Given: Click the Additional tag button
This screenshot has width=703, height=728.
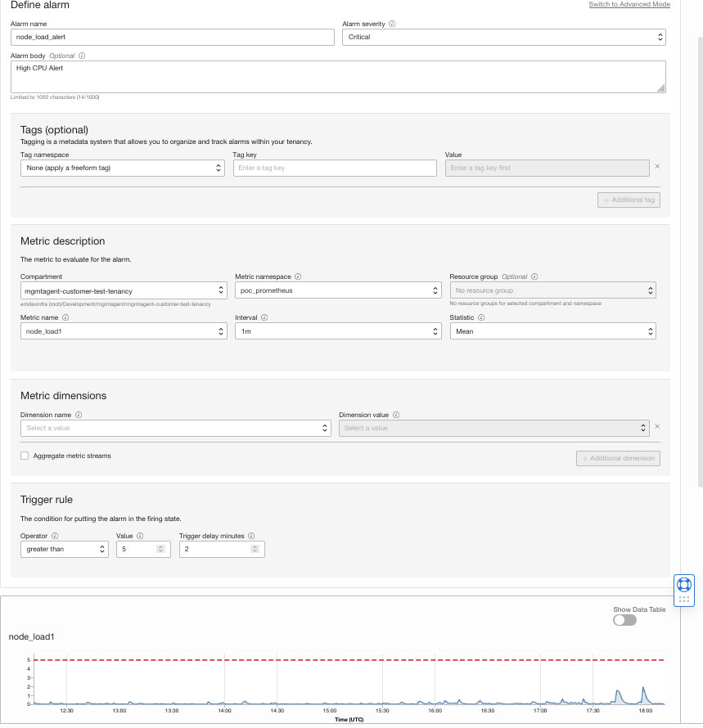Looking at the screenshot, I should 629,200.
